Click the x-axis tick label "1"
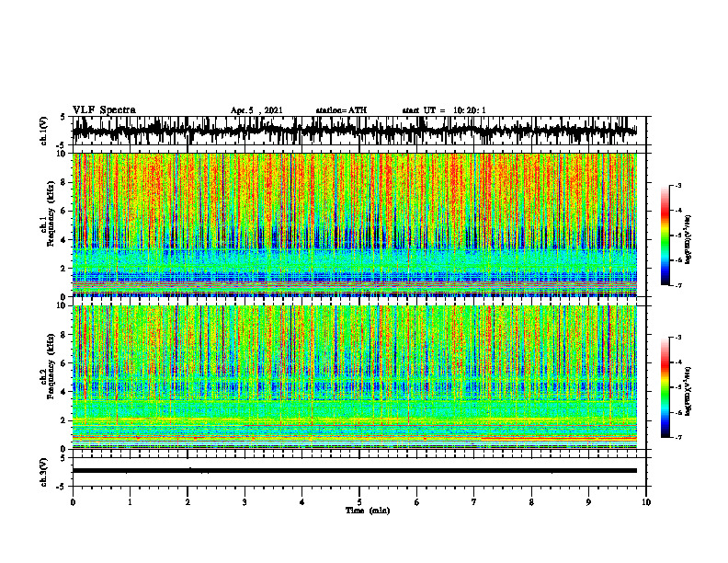 (130, 502)
